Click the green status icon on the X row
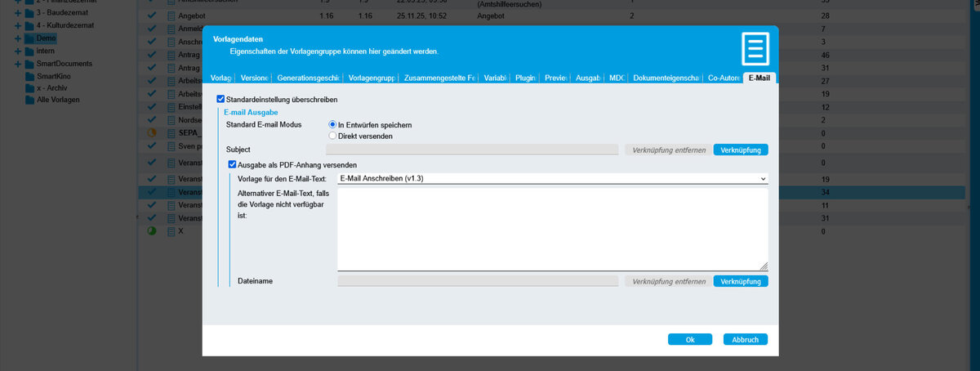Screen dimensions: 980x371 pyautogui.click(x=151, y=232)
